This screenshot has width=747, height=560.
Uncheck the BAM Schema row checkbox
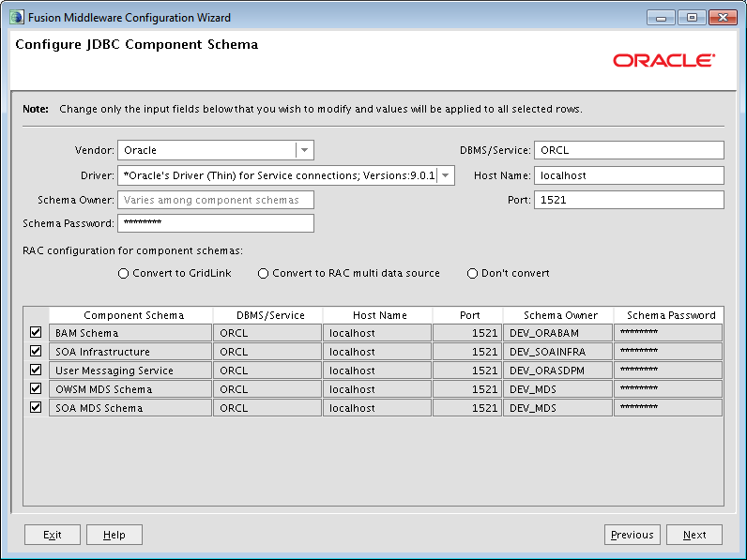click(x=36, y=332)
